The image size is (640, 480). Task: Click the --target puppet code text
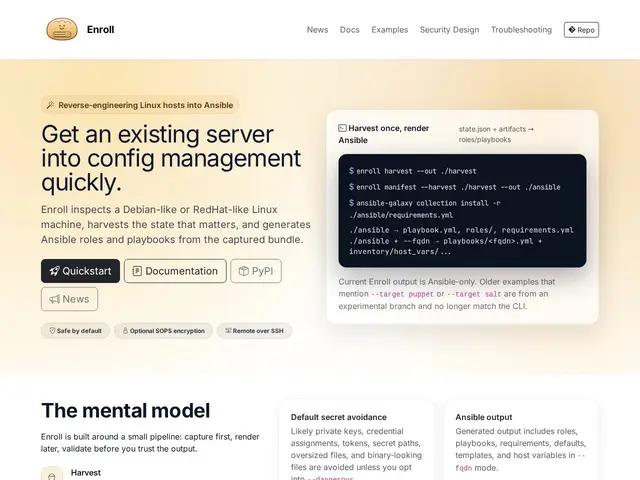click(402, 294)
